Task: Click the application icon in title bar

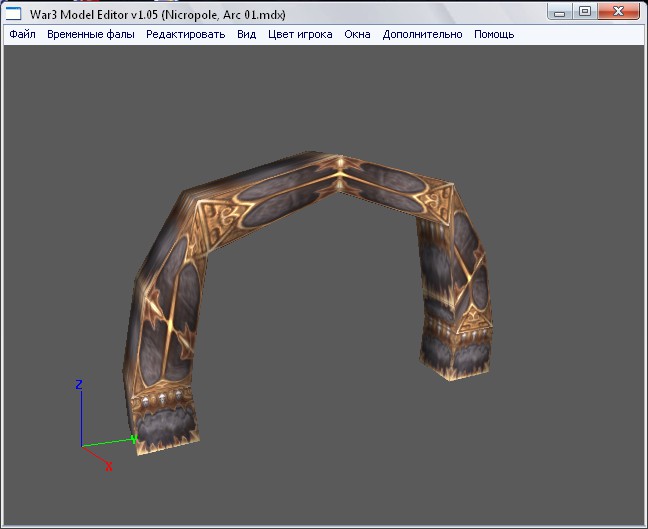Action: pos(13,14)
